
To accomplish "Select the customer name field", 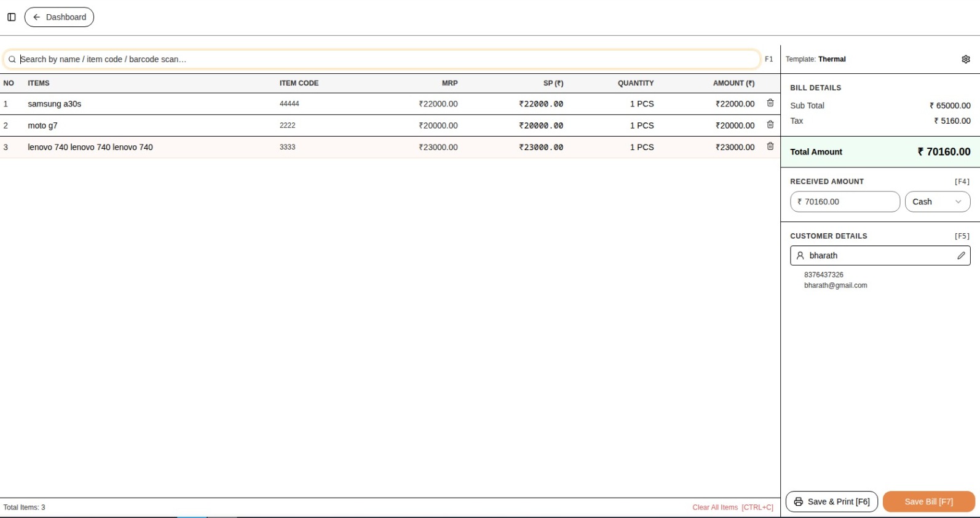I will point(876,256).
